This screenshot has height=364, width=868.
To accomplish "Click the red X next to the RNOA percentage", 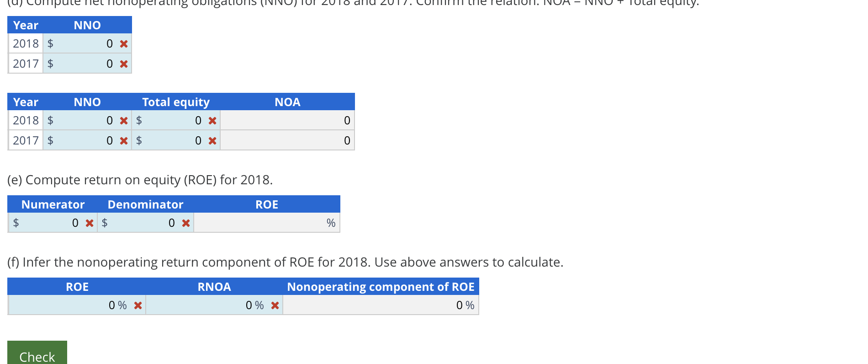I will [275, 305].
